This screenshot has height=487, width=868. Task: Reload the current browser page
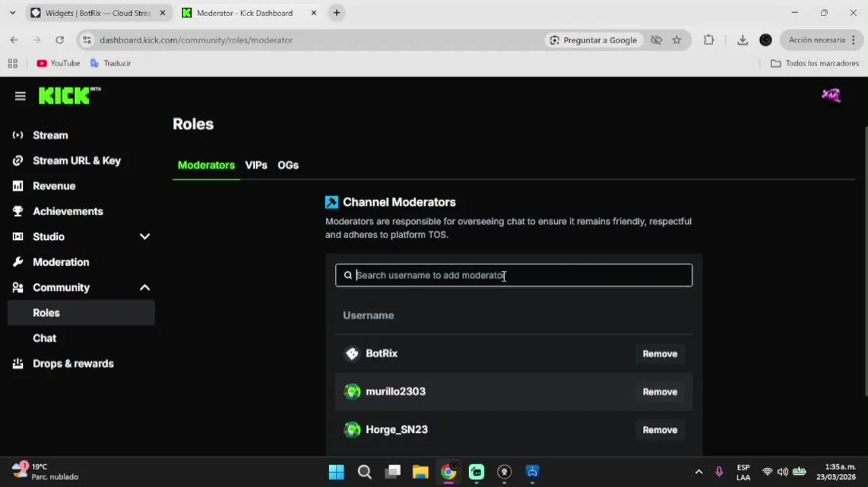[59, 40]
